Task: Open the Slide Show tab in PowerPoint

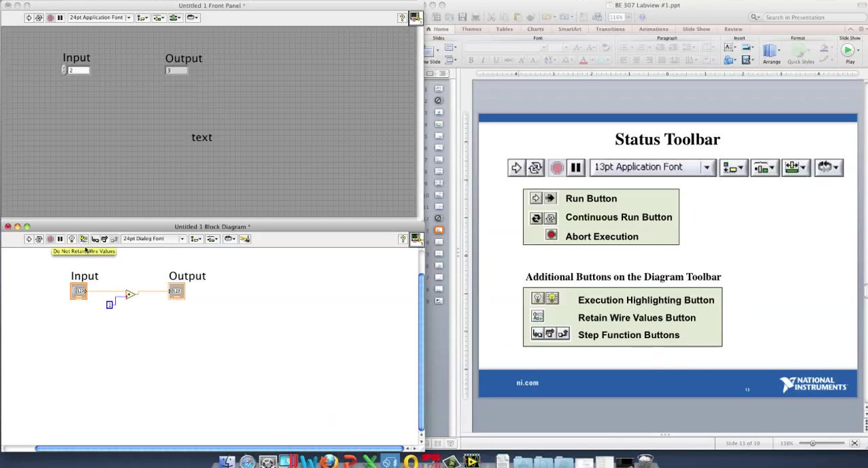Action: pyautogui.click(x=696, y=29)
